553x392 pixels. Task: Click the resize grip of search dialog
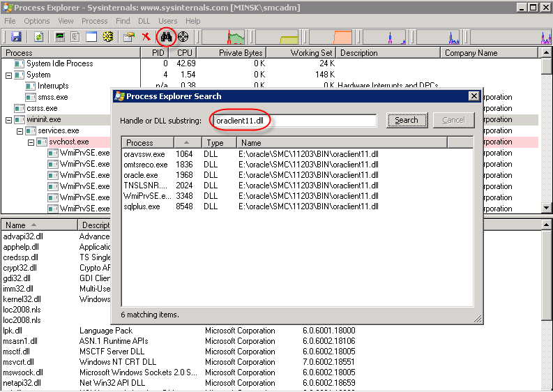click(x=477, y=319)
